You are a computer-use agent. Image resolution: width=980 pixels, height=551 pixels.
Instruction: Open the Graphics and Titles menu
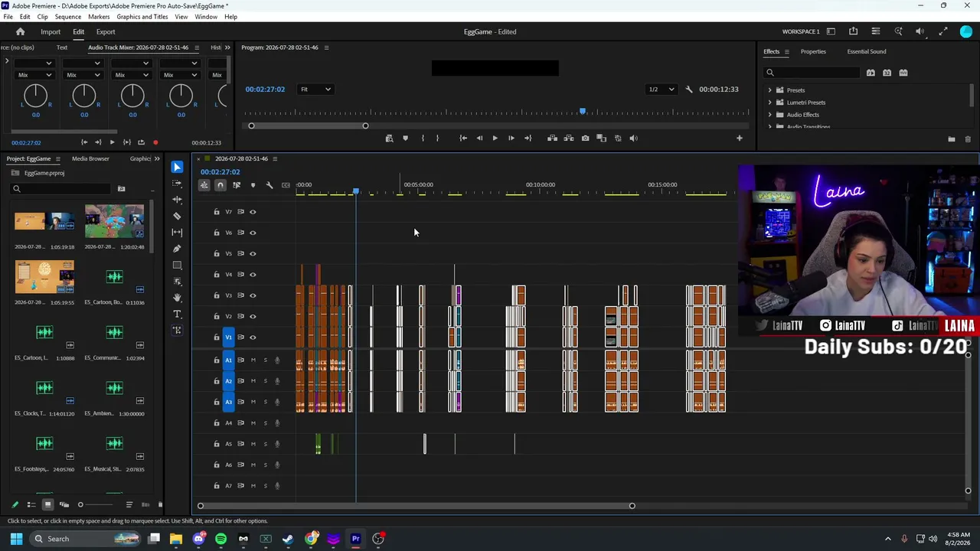point(142,17)
